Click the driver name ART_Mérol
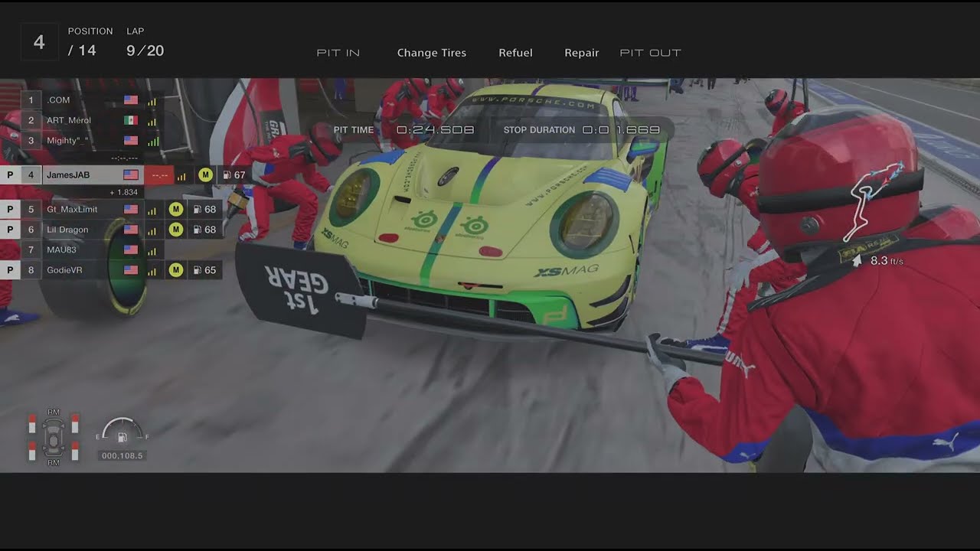Image resolution: width=980 pixels, height=551 pixels. (69, 120)
